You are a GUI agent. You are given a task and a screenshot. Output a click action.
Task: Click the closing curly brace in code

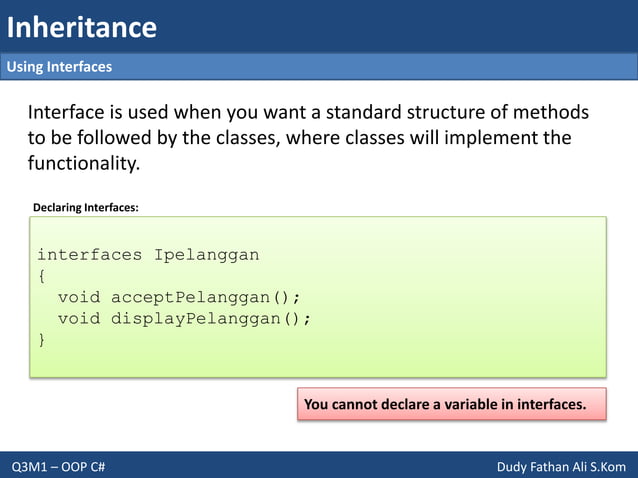click(x=41, y=339)
